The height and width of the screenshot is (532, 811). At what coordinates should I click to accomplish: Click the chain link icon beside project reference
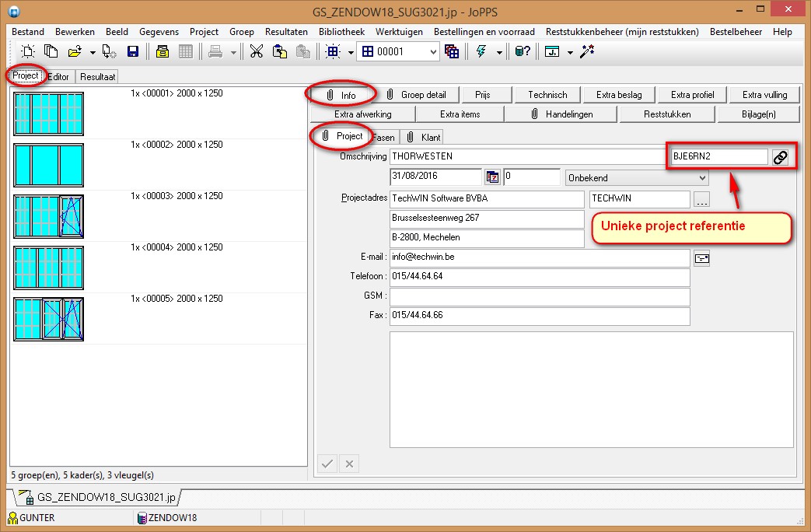point(780,157)
